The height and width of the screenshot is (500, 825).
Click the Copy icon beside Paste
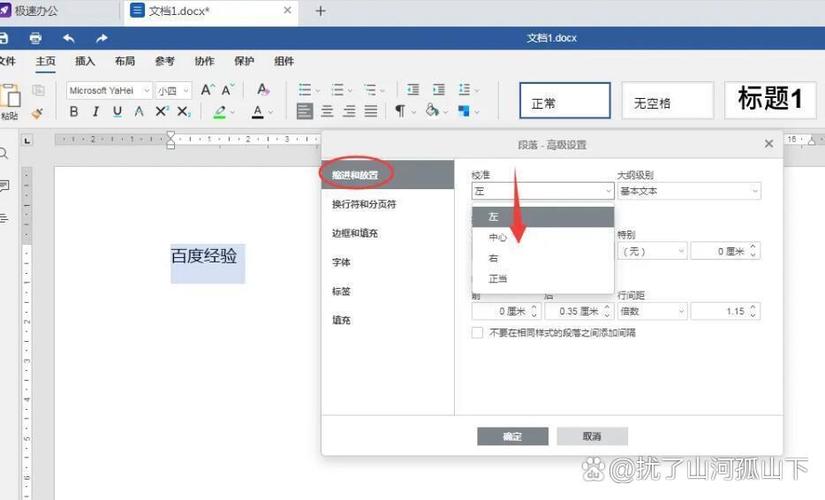click(x=38, y=90)
